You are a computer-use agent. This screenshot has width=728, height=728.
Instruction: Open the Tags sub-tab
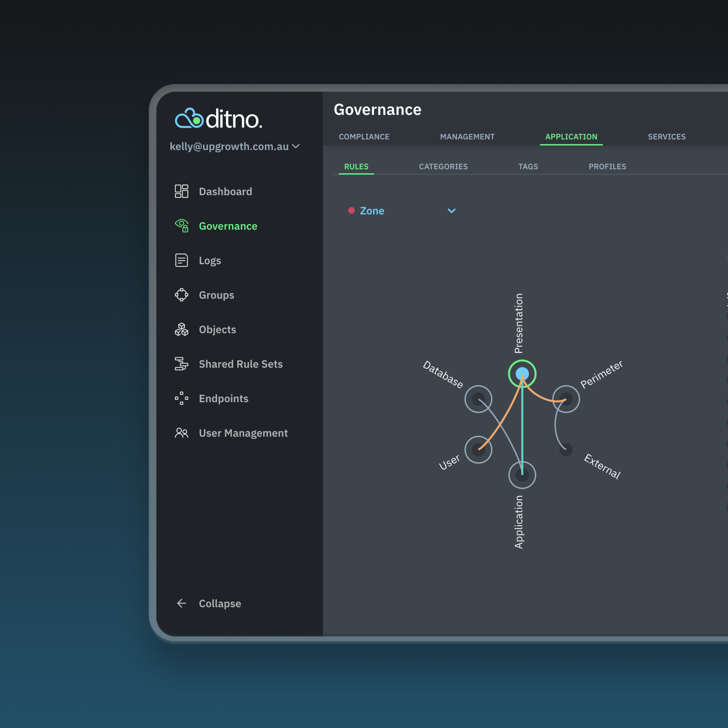[528, 167]
